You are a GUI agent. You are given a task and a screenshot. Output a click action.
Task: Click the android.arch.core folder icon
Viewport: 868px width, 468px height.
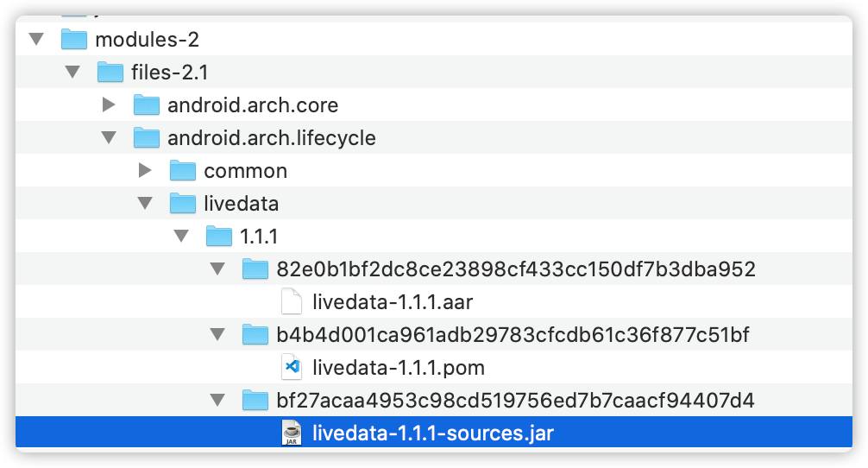click(148, 104)
